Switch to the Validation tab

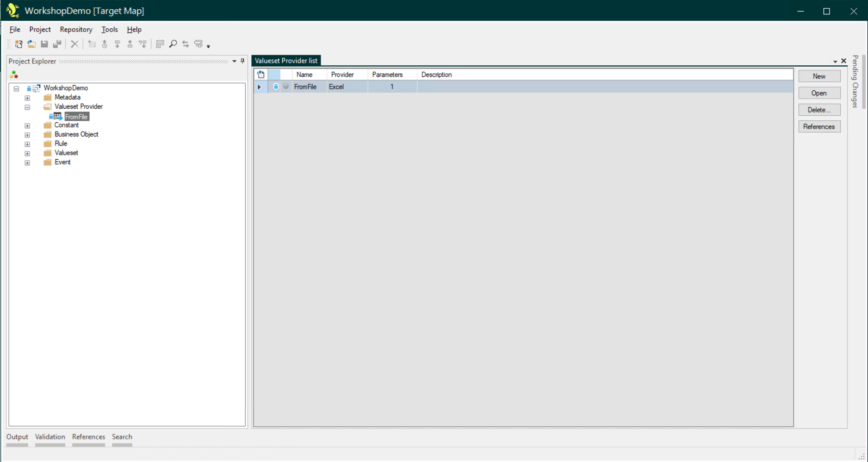click(50, 437)
